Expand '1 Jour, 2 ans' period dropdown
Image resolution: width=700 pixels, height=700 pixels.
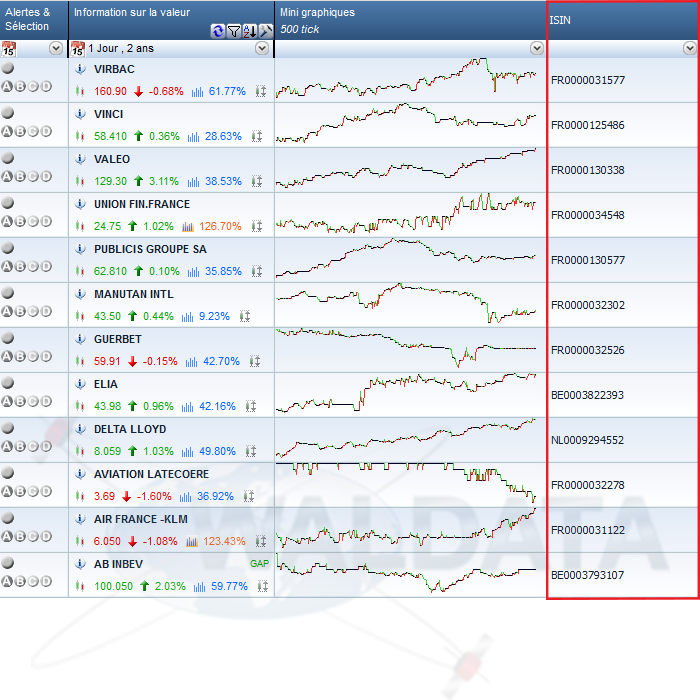(262, 48)
